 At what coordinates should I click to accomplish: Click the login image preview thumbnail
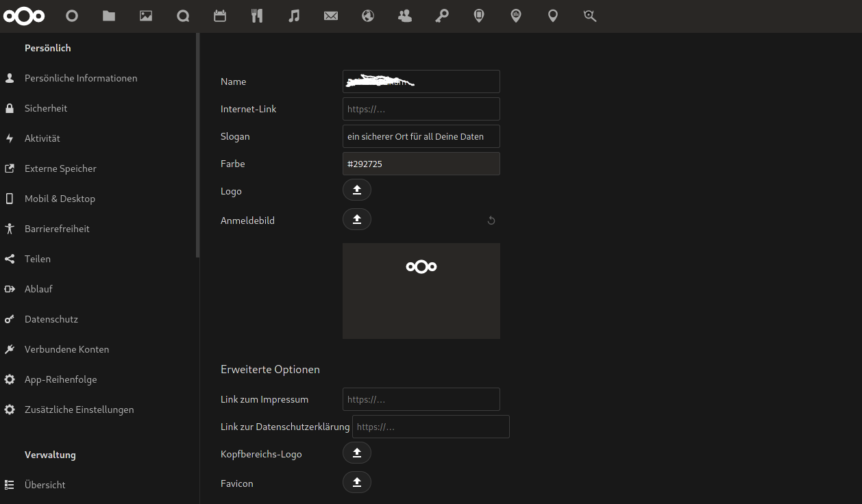coord(421,291)
